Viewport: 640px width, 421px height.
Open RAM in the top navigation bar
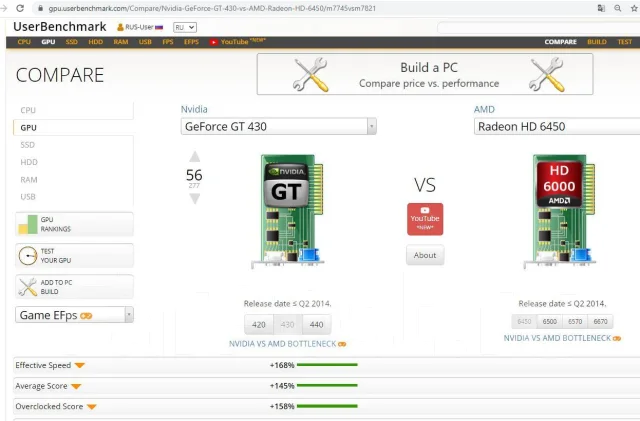(x=121, y=42)
